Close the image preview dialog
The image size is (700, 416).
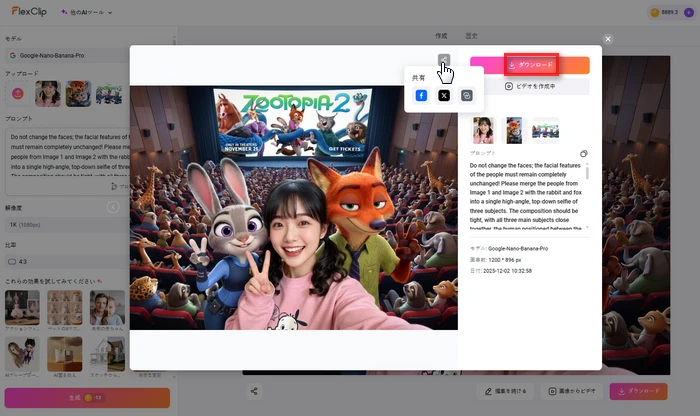pyautogui.click(x=608, y=39)
